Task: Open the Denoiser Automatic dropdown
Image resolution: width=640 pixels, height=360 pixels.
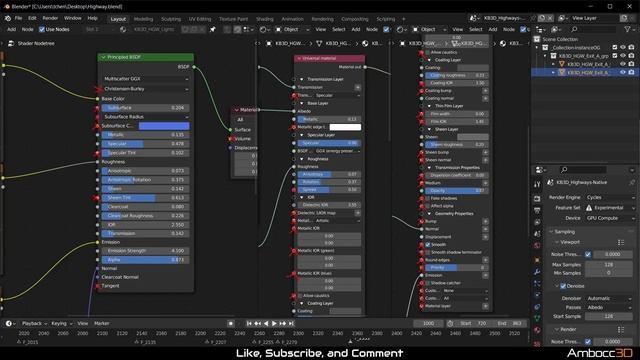Action: pyautogui.click(x=609, y=298)
